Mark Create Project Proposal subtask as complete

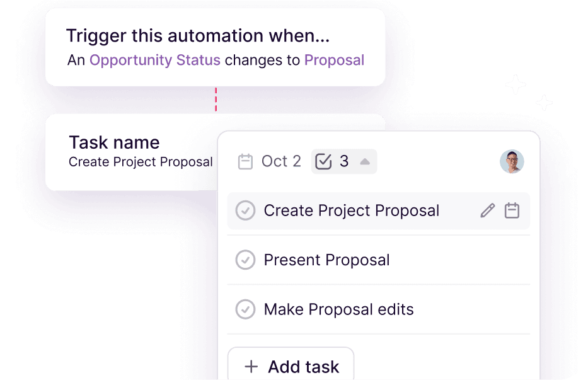(x=245, y=210)
